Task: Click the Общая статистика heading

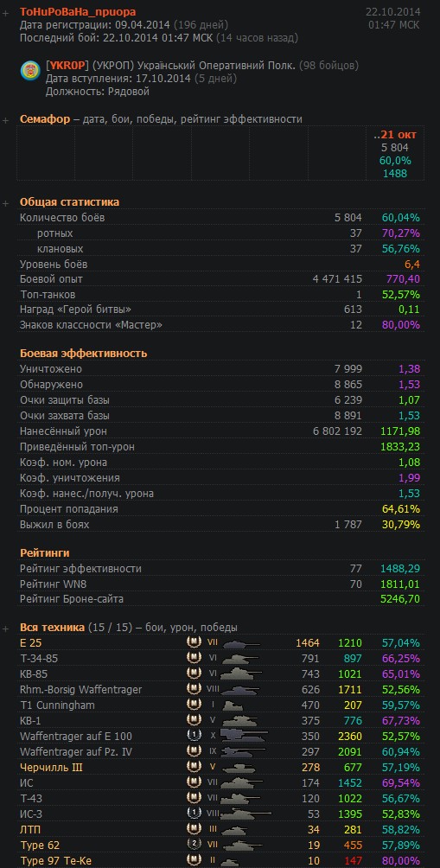Action: point(70,202)
